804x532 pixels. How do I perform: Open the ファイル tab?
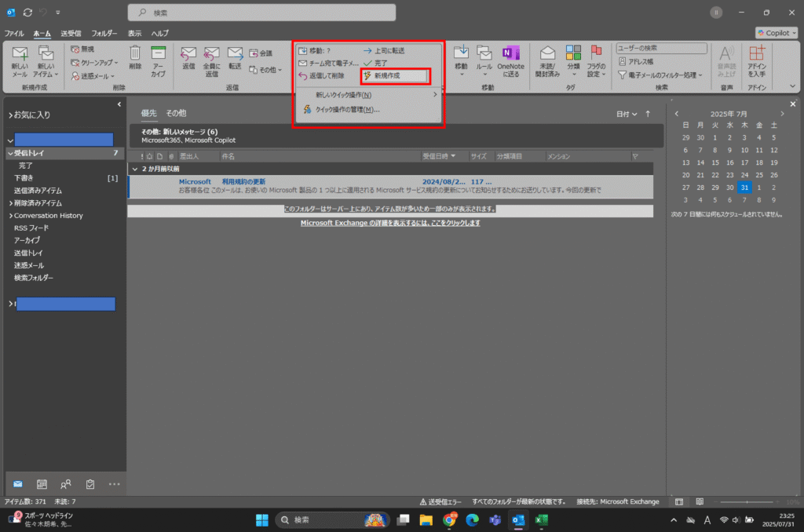(14, 33)
